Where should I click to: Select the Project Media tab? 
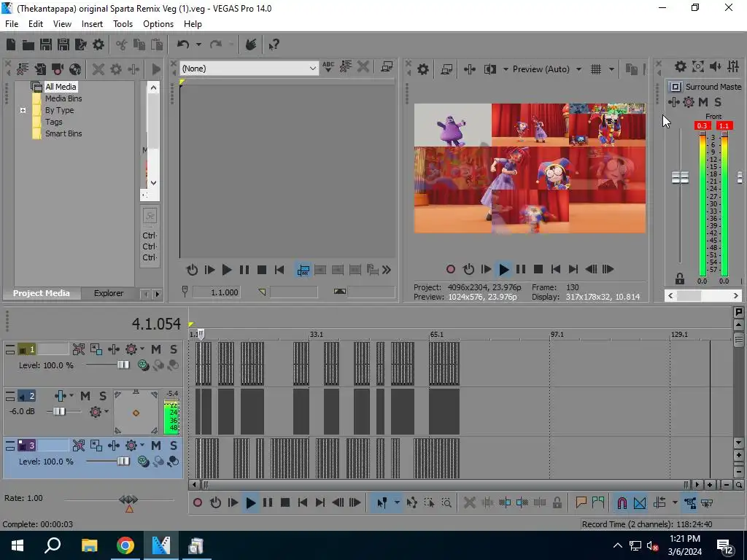(x=42, y=293)
